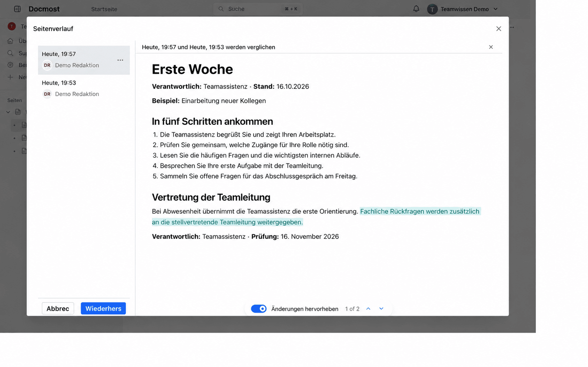This screenshot has height=367, width=588.
Task: Click the "Seitenverlauf" dialog title
Action: (x=53, y=29)
